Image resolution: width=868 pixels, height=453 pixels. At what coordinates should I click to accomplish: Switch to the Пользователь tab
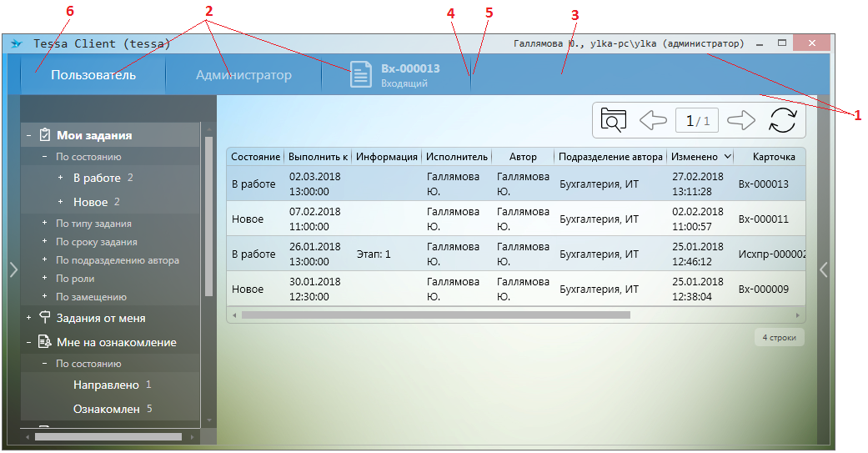coord(93,75)
